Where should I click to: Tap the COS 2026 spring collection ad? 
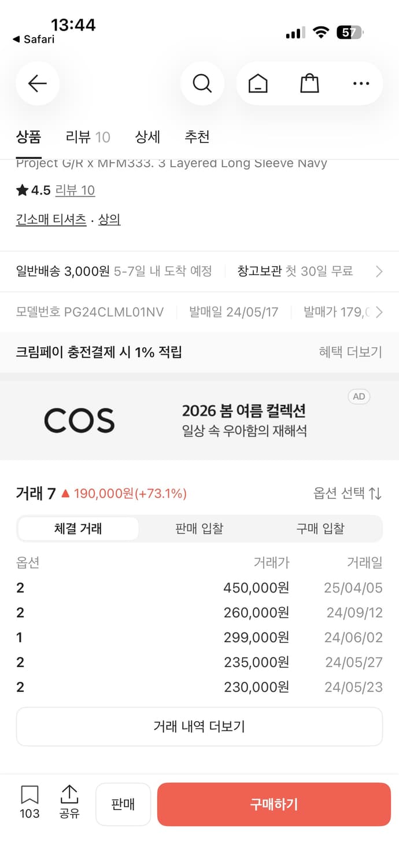point(199,420)
